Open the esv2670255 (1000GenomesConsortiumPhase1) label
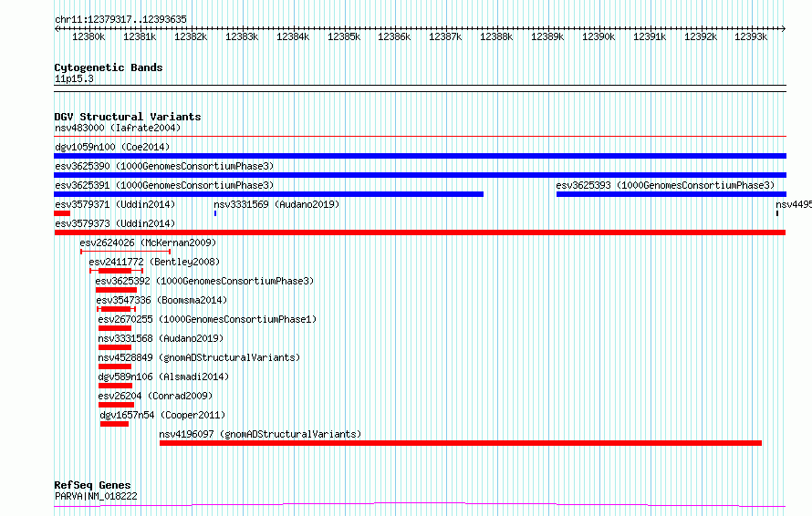812x516 pixels. click(x=207, y=319)
